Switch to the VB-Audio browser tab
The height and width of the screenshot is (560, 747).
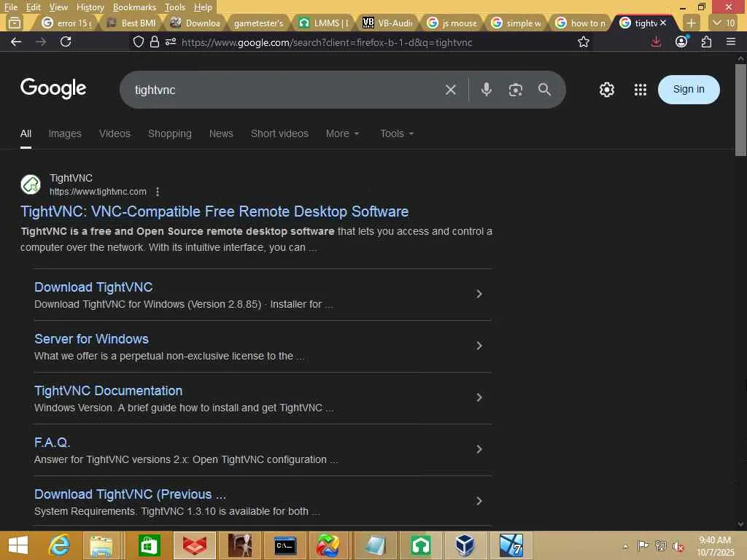pos(388,23)
